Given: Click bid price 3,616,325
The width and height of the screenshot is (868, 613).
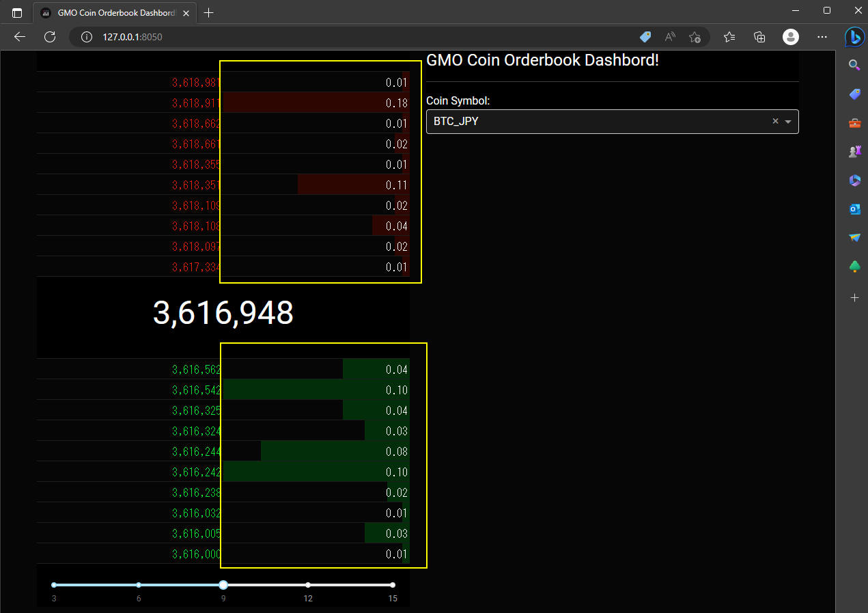Looking at the screenshot, I should 197,411.
